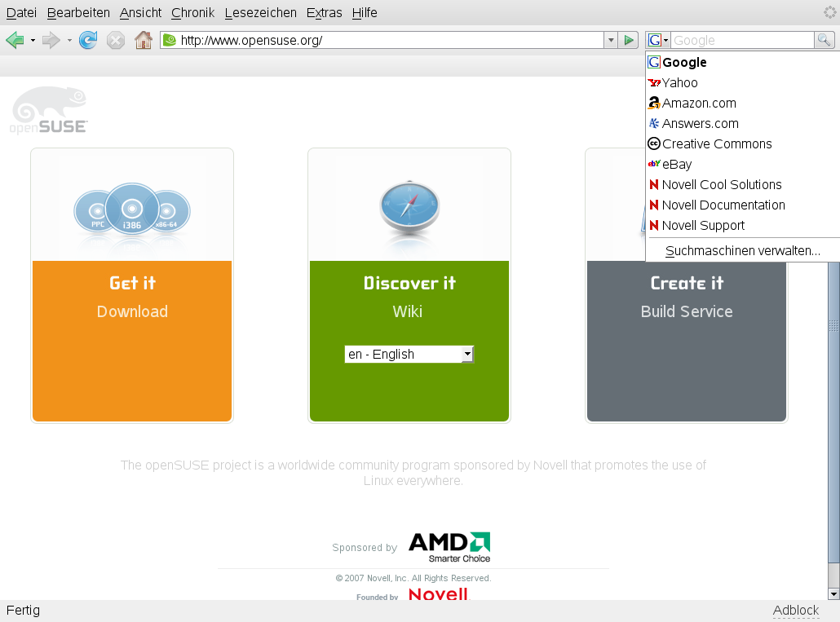The height and width of the screenshot is (622, 840).
Task: Click the gray Forward arrow button
Action: 51,40
